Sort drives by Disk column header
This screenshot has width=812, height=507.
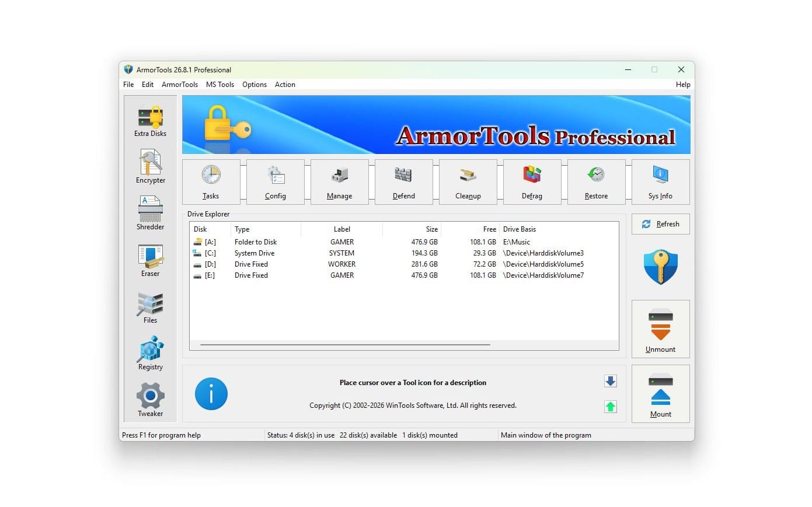pos(210,229)
